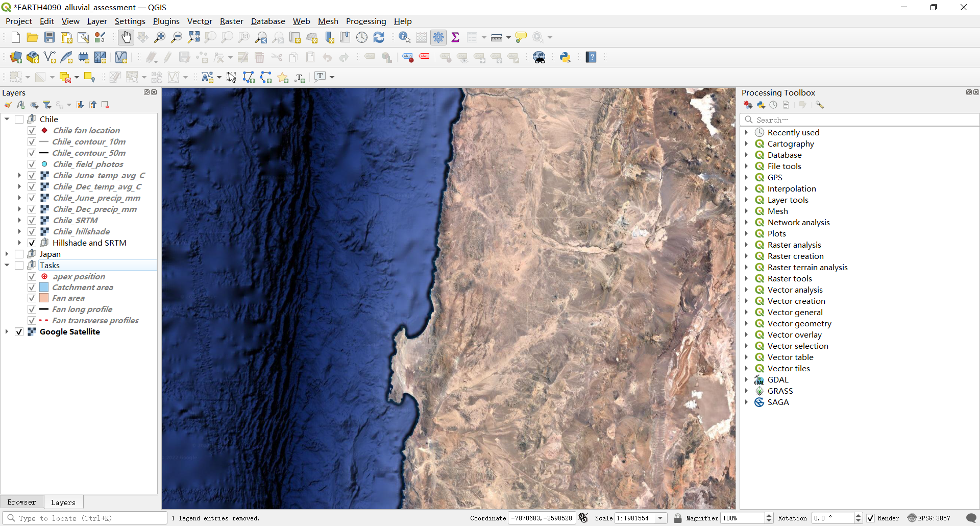Collapse the Tasks group
This screenshot has width=980, height=526.
7,265
